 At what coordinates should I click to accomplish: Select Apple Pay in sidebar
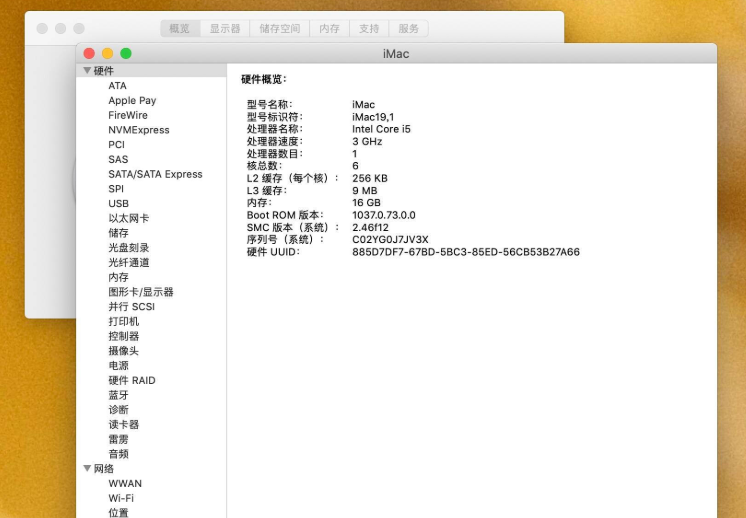[132, 101]
